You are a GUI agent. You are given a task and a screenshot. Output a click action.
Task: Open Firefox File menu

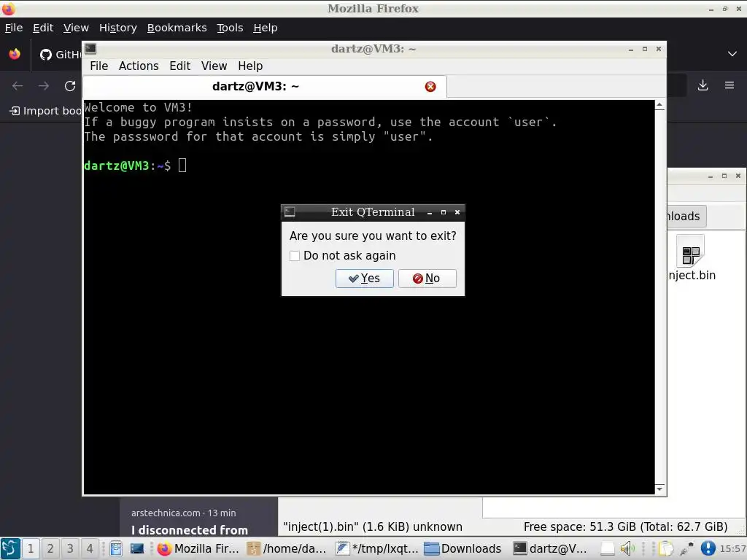click(x=14, y=28)
